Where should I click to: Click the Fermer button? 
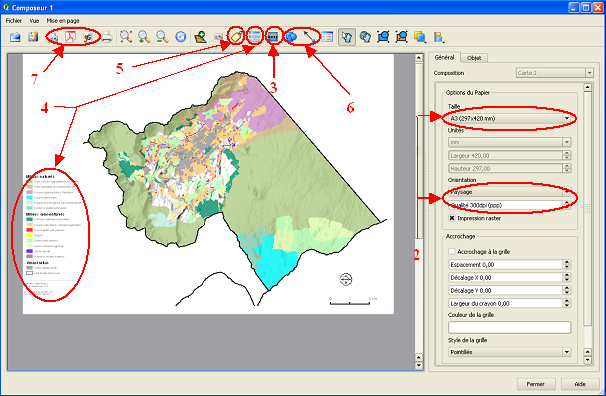pyautogui.click(x=536, y=384)
